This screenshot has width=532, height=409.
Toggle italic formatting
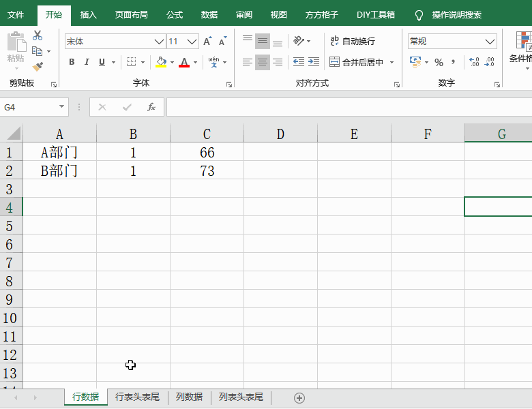click(x=87, y=62)
